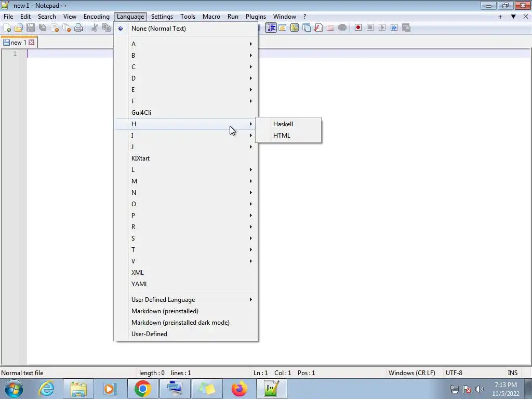Click the file Monitoring toolbar icon
This screenshot has height=399, width=532.
click(x=342, y=28)
